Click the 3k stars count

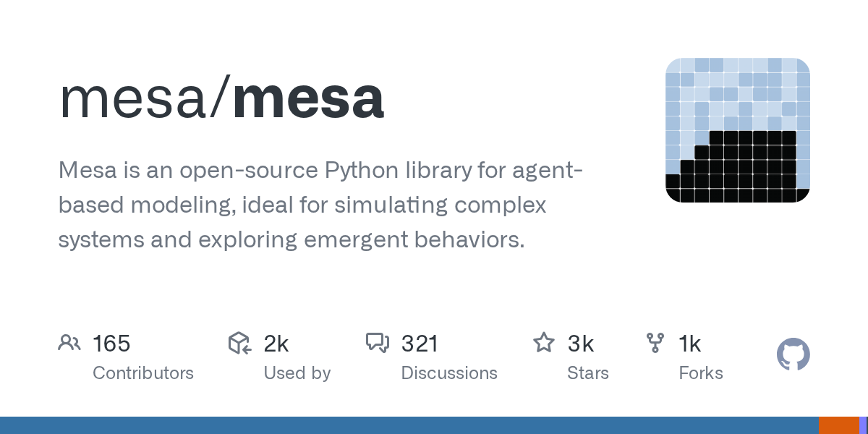(x=581, y=344)
